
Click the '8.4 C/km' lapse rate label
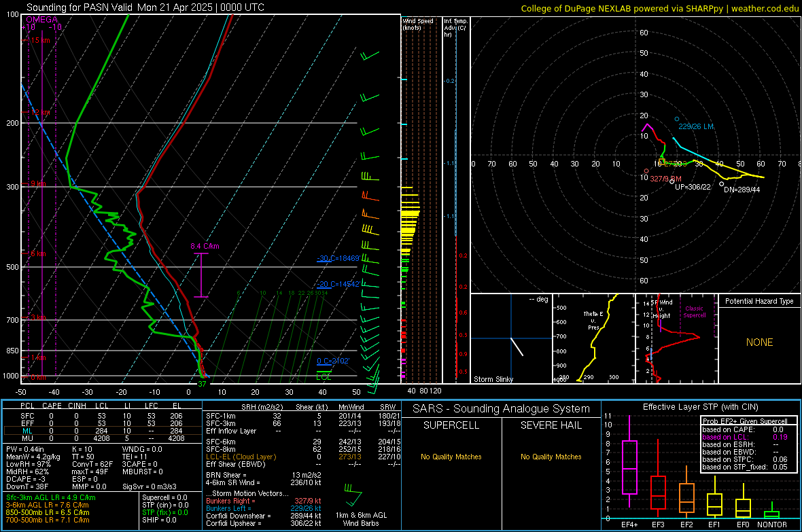(205, 246)
